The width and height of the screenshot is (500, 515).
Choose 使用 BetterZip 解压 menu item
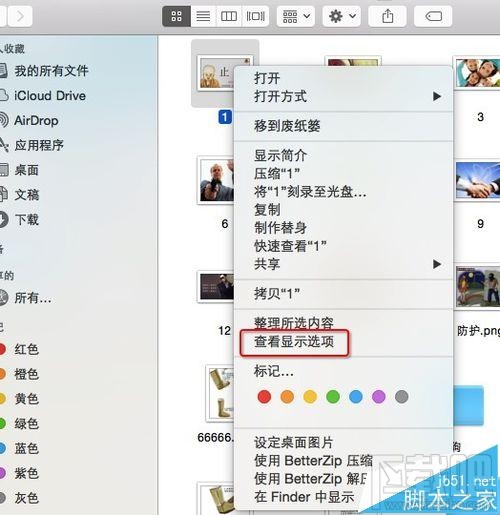343,479
